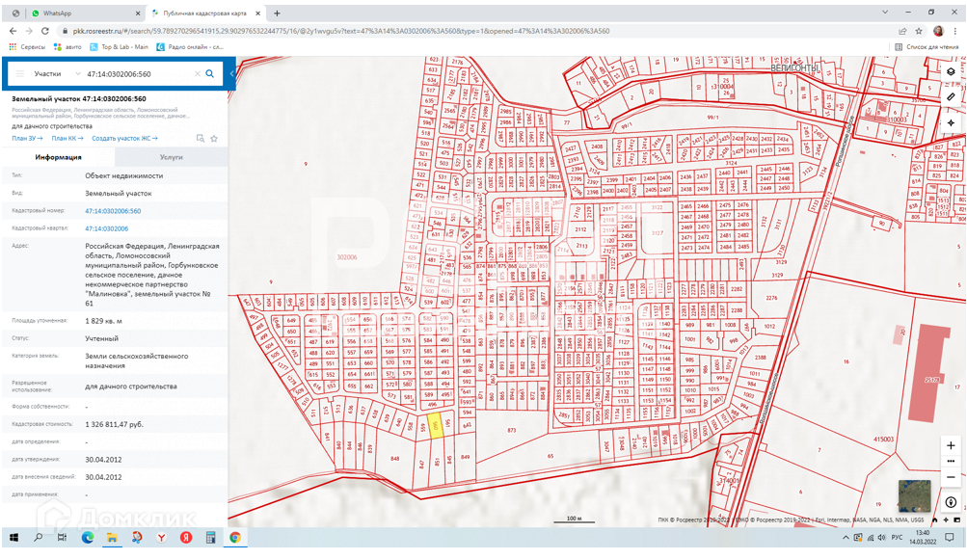This screenshot has width=967, height=560.
Task: Click the four-point star map tool button
Action: 951,123
